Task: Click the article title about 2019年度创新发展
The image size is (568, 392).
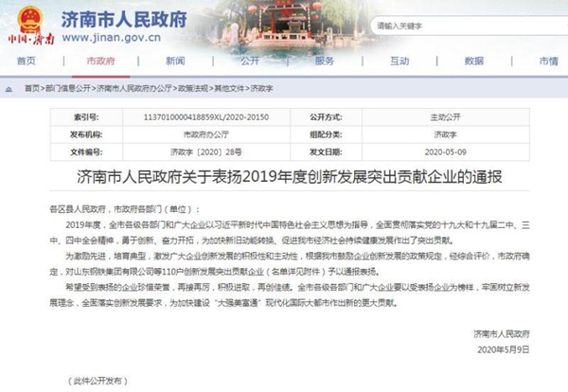Action: pos(284,177)
